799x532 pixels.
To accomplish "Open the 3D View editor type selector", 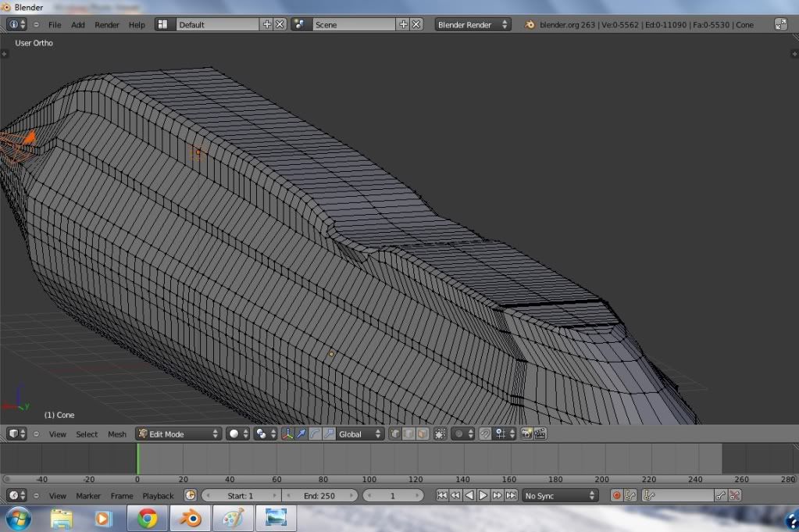I will pyautogui.click(x=17, y=434).
